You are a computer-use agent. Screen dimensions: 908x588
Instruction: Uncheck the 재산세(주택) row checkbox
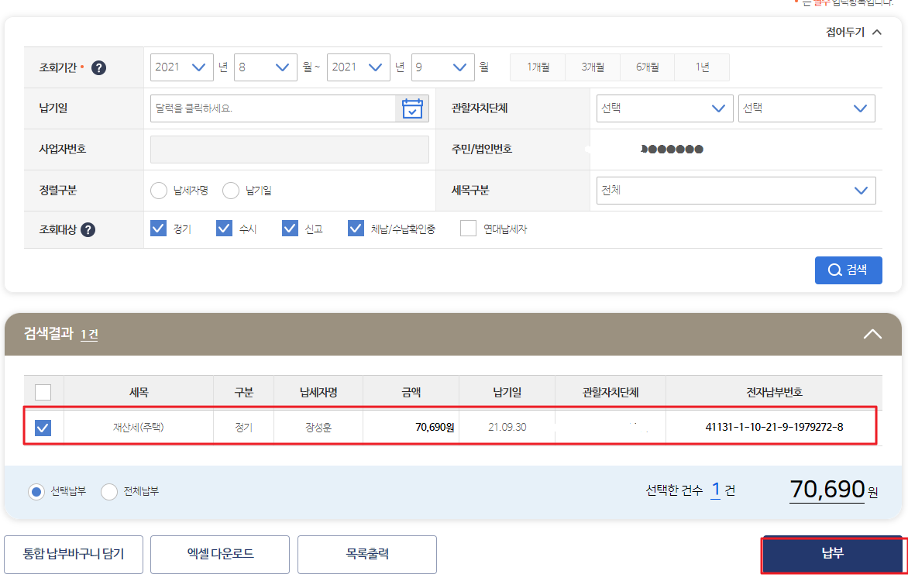43,428
